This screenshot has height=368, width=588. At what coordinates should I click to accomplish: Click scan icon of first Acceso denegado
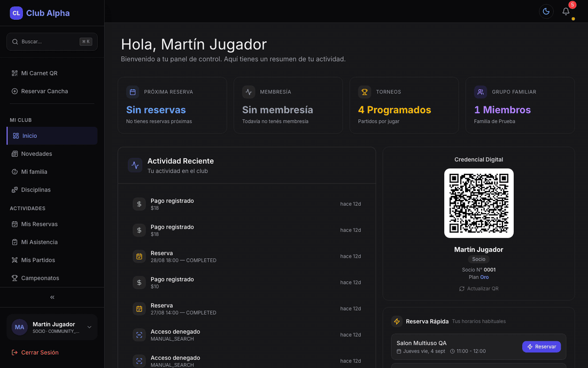(139, 335)
